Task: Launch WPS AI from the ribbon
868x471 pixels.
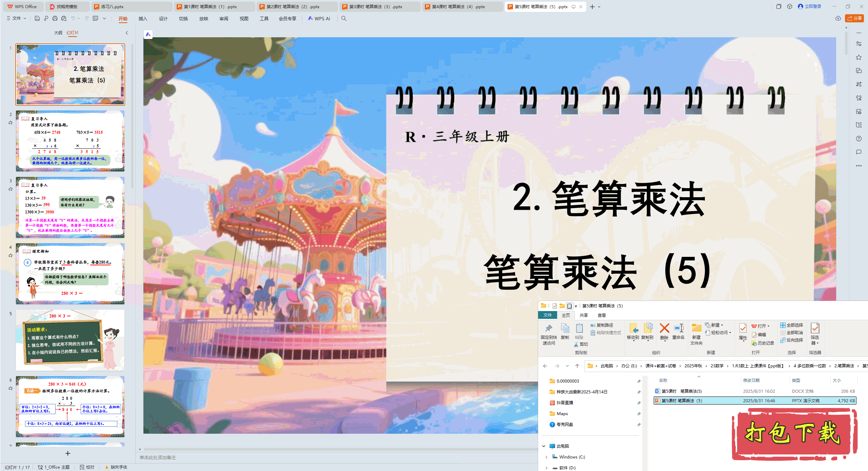Action: [319, 19]
